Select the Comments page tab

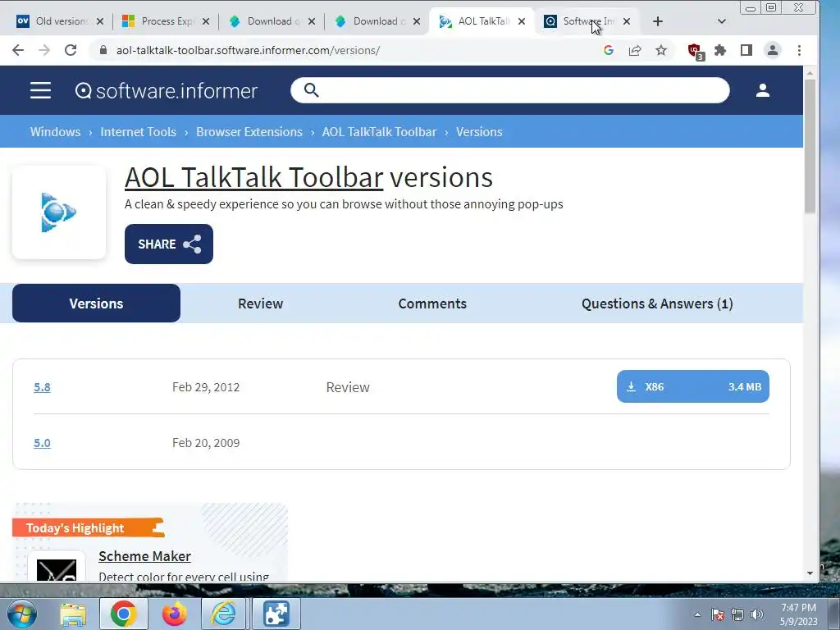[432, 304]
